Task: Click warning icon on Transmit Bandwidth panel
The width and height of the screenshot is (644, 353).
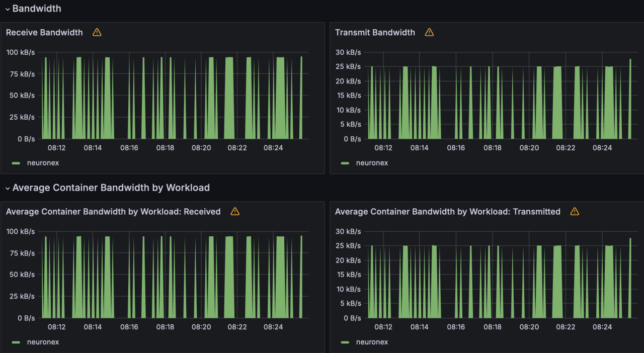Action: [x=429, y=32]
